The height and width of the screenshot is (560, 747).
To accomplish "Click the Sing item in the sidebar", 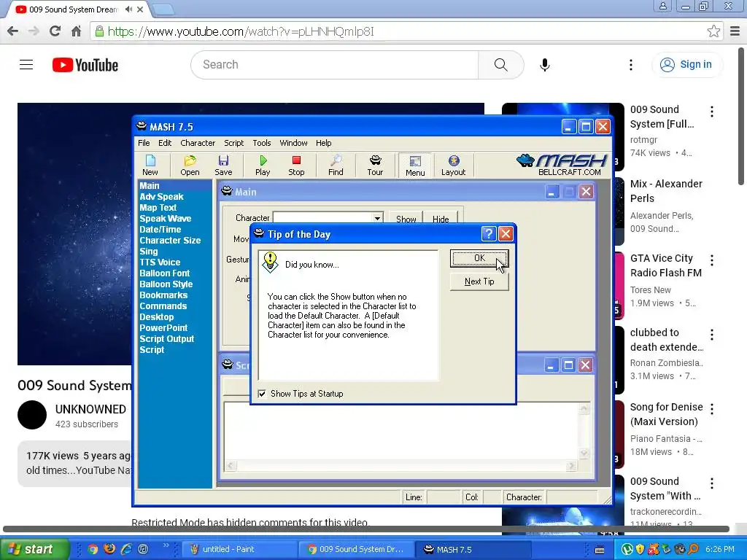I will pyautogui.click(x=149, y=252).
